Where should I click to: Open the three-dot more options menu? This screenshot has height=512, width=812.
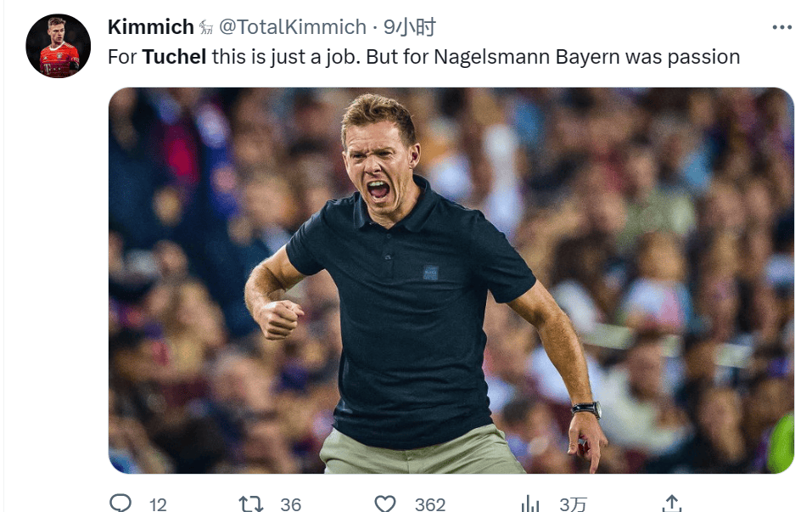pyautogui.click(x=781, y=28)
